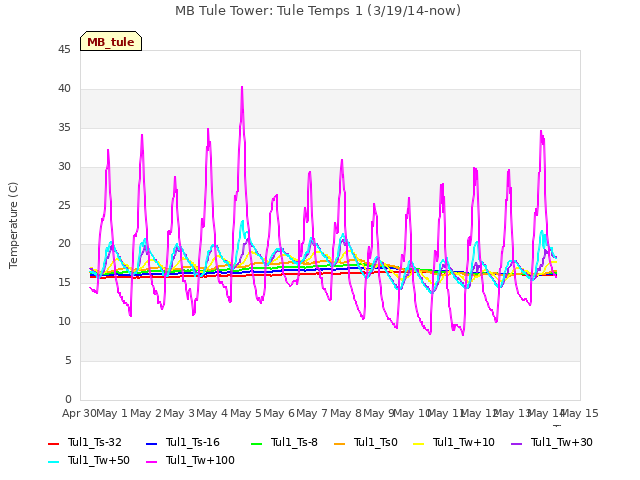This screenshot has height=480, width=640.
Task: Click the May 7 x-axis tick label
Action: (x=312, y=413)
